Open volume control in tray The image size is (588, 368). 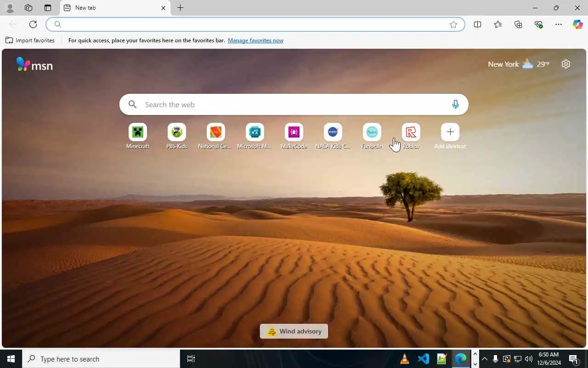529,359
